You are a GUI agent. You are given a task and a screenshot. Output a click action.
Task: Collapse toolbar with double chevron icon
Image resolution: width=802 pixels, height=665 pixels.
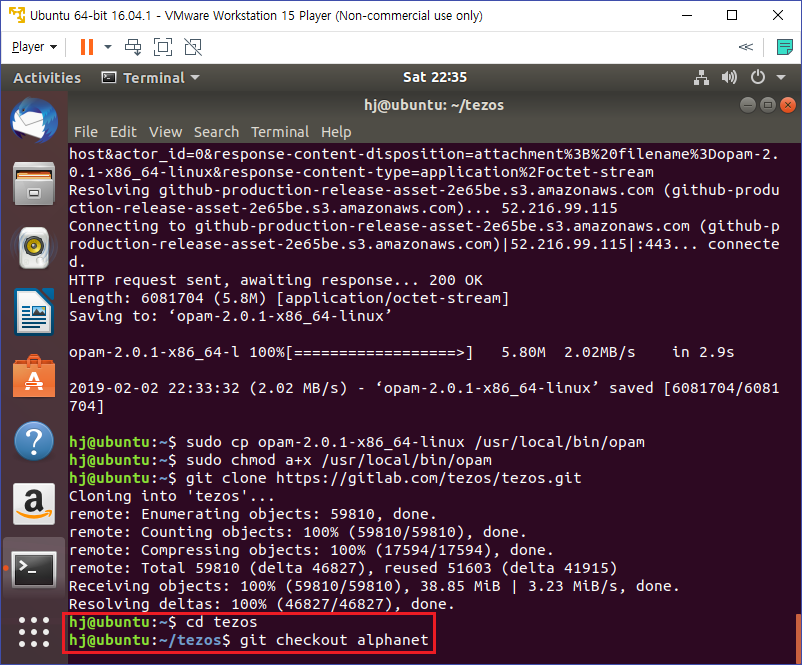[746, 47]
